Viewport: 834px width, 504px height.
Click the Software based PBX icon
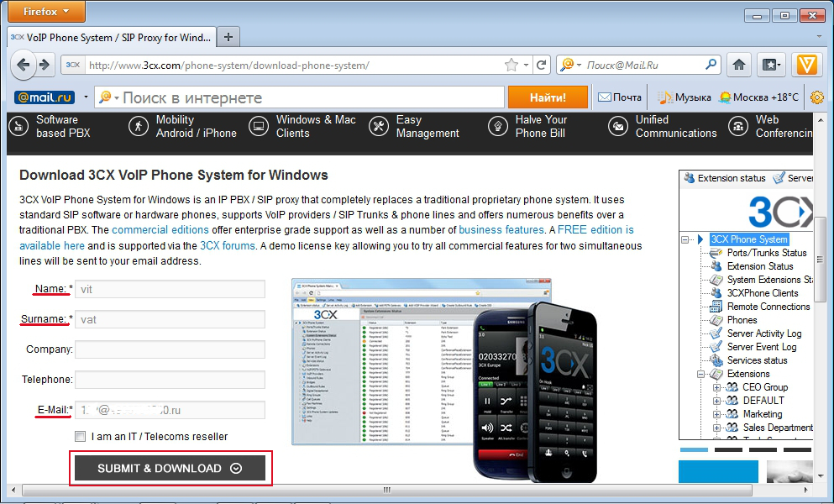tap(18, 127)
